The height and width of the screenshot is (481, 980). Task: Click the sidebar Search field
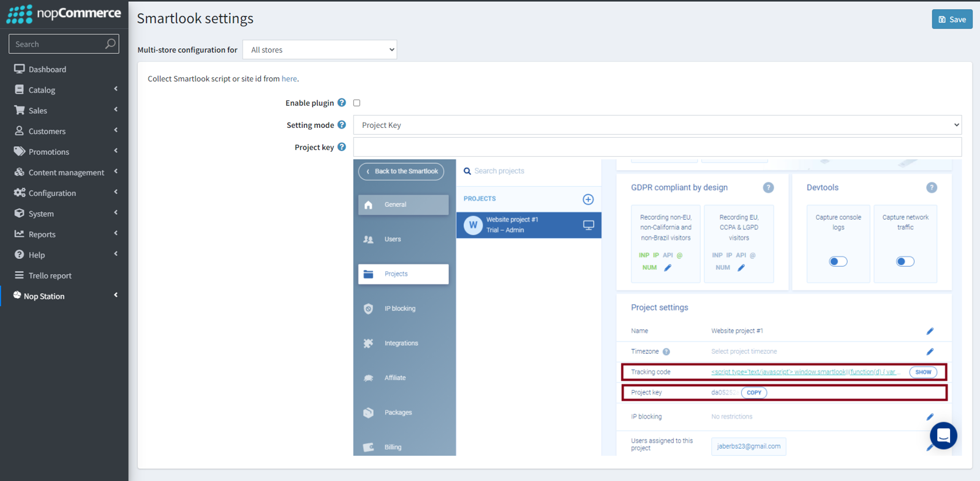coord(64,43)
